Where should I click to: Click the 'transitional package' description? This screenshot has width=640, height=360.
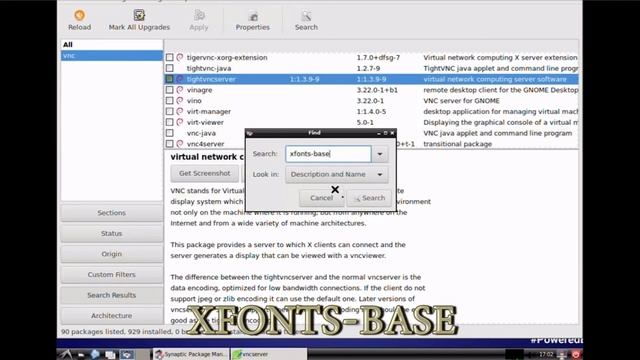[458, 144]
